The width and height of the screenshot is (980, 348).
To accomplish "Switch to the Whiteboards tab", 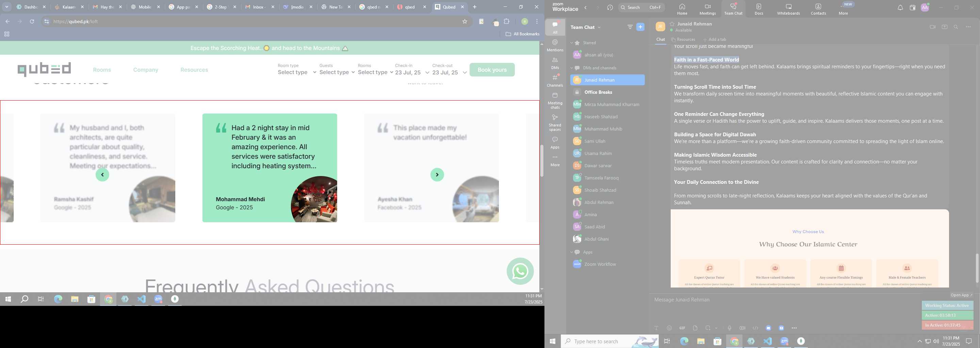I will pos(788,9).
